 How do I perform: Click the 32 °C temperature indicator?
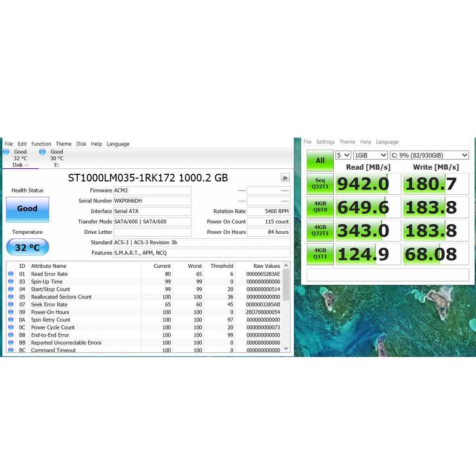pos(27,247)
